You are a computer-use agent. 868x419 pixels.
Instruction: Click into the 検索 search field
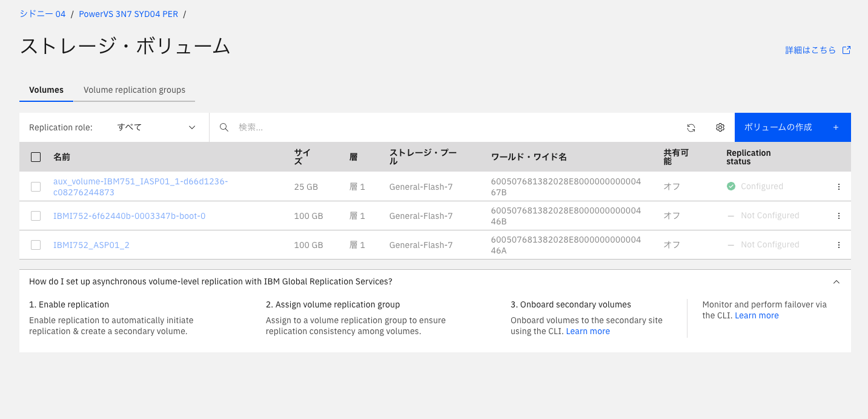[454, 127]
